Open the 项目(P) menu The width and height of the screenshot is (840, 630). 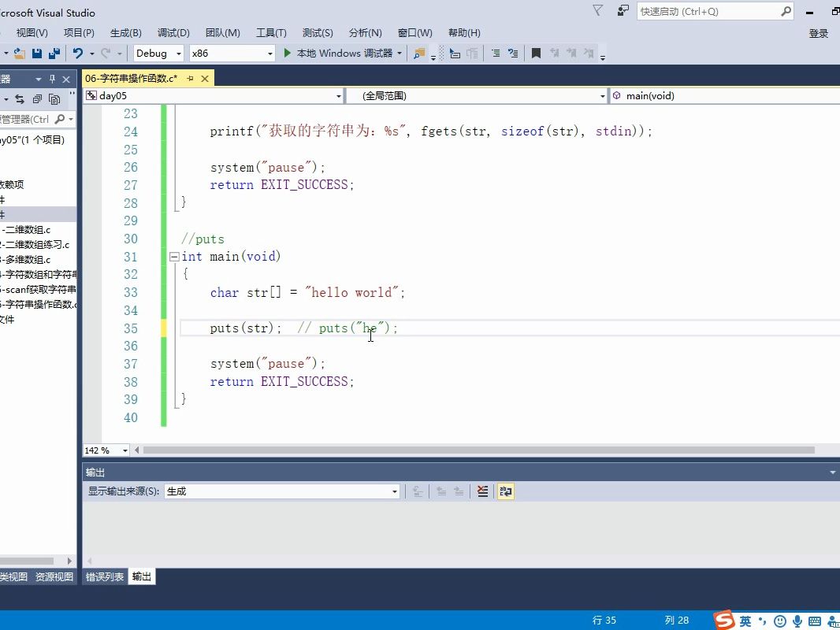79,32
